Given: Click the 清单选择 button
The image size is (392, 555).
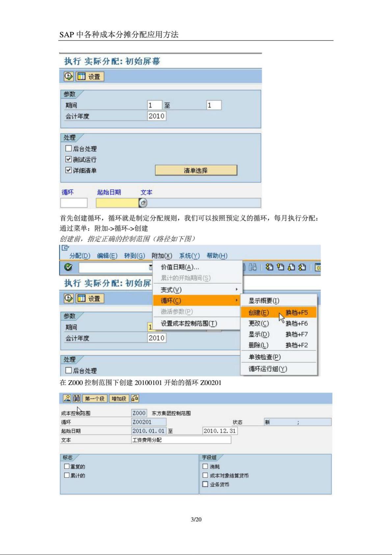Looking at the screenshot, I should pos(196,170).
